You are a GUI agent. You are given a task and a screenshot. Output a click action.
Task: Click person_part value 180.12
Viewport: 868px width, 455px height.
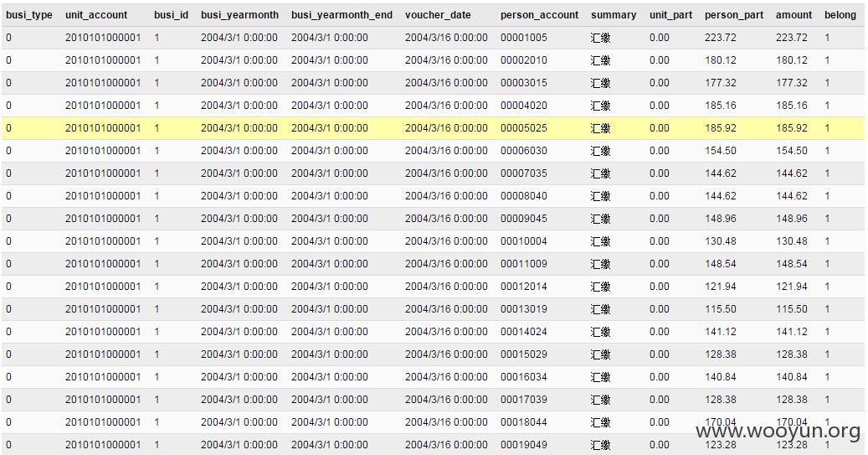tap(721, 60)
